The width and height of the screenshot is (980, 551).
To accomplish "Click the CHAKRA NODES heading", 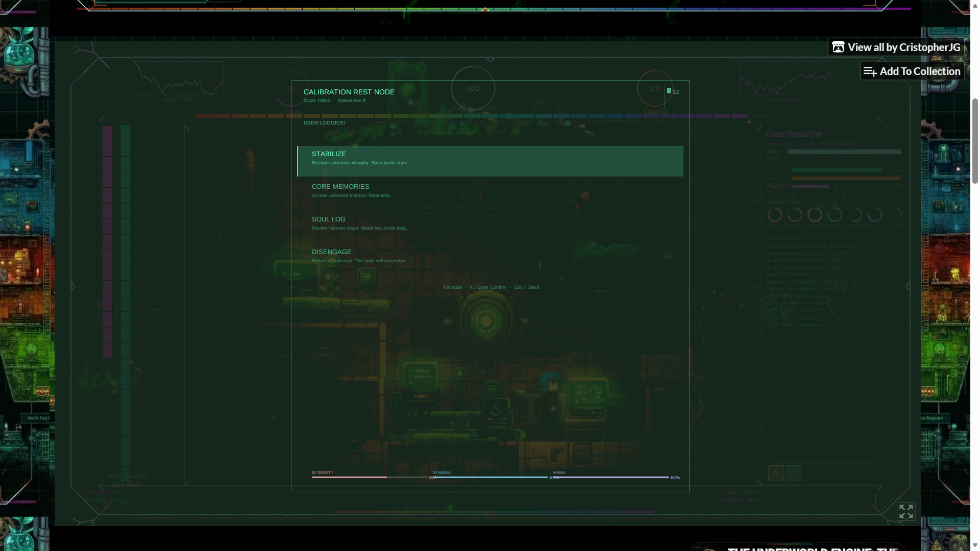I will [x=783, y=202].
